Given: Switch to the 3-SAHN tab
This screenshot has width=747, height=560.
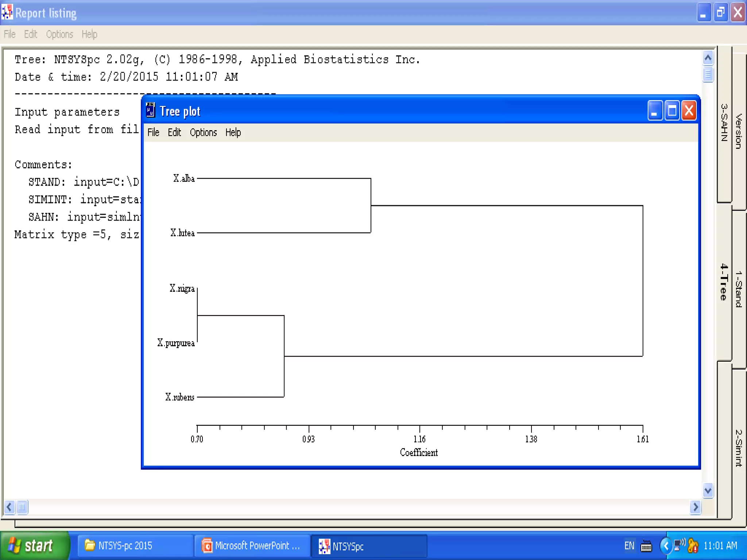Looking at the screenshot, I should (x=724, y=123).
